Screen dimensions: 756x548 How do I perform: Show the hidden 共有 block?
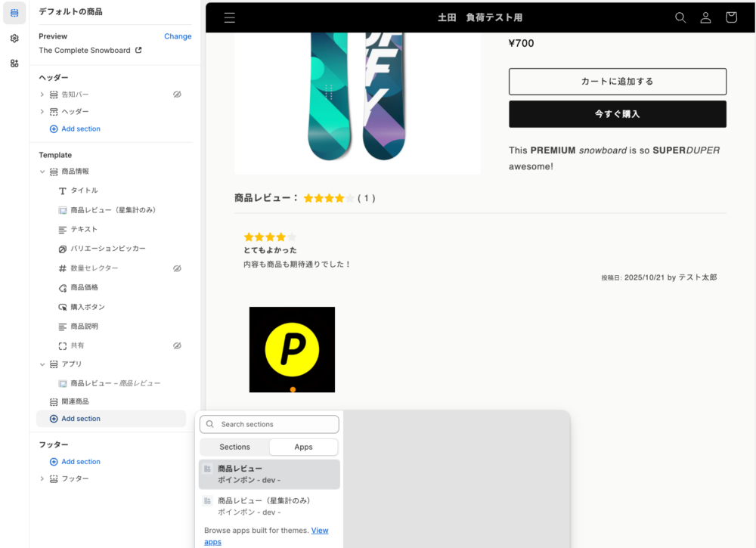177,345
